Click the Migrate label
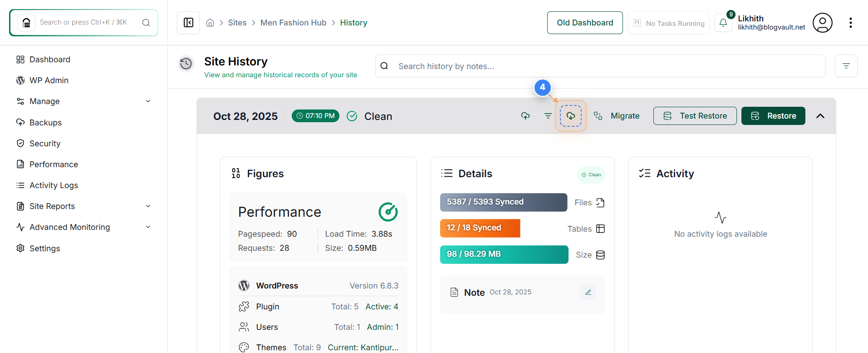Viewport: 868px width, 353px height. click(x=625, y=116)
